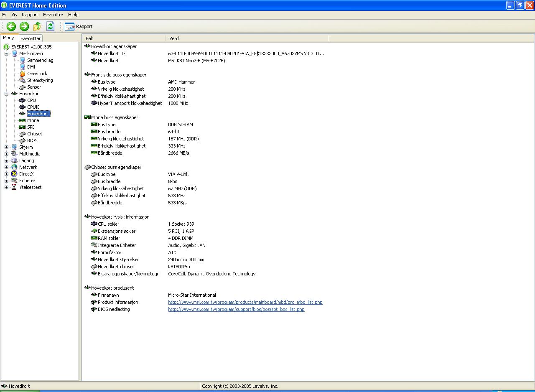Expand the DirectX tree node
The image size is (535, 392).
(6, 174)
